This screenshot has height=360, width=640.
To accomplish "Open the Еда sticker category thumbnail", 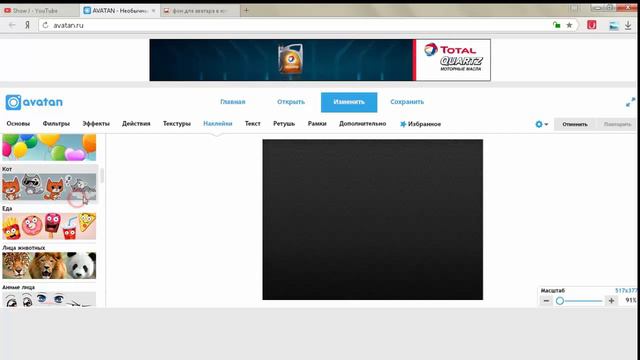I will click(x=49, y=226).
